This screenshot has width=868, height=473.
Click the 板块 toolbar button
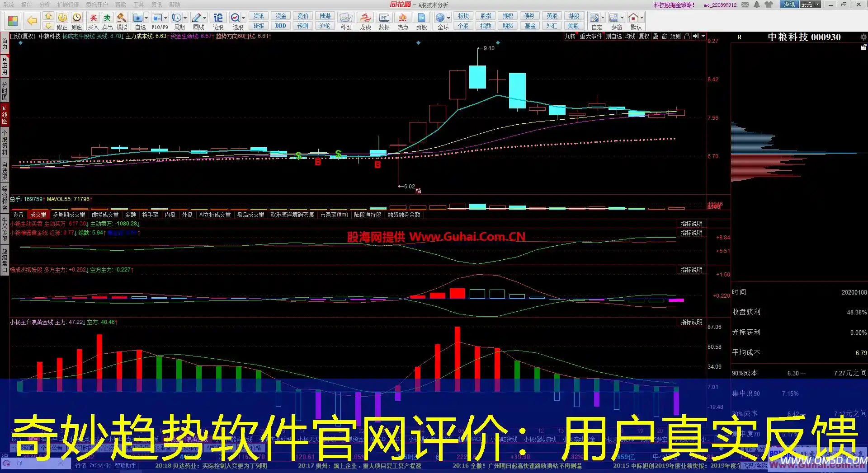463,16
